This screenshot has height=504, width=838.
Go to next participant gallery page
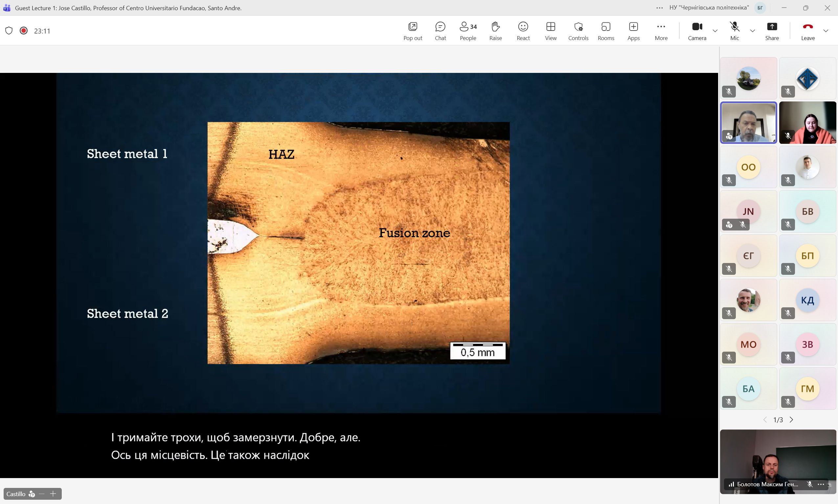click(x=791, y=420)
